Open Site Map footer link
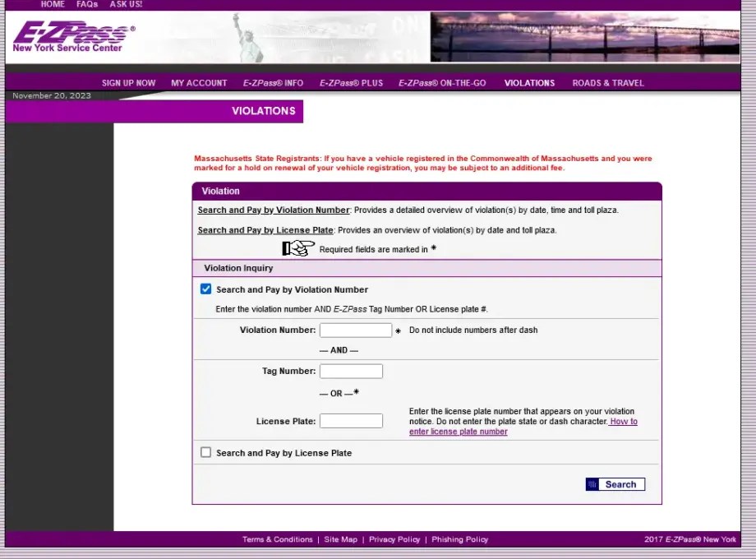This screenshot has height=559, width=756. [341, 539]
